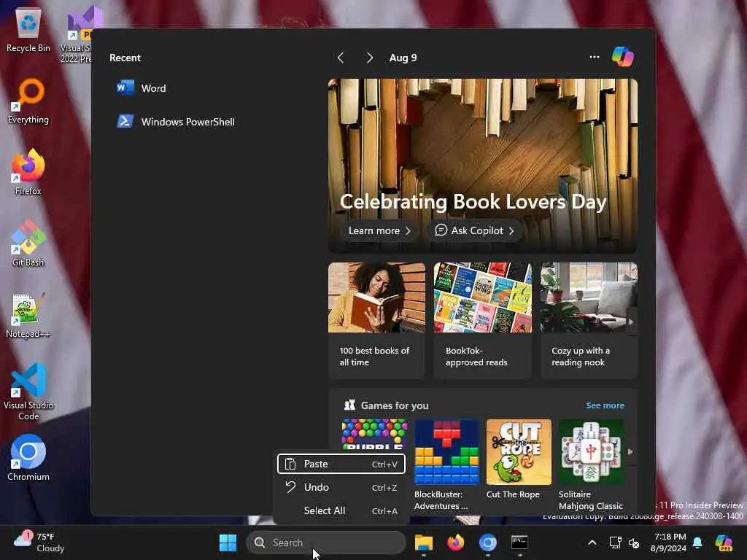Select Undo in the context menu
The height and width of the screenshot is (560, 747).
(x=341, y=487)
